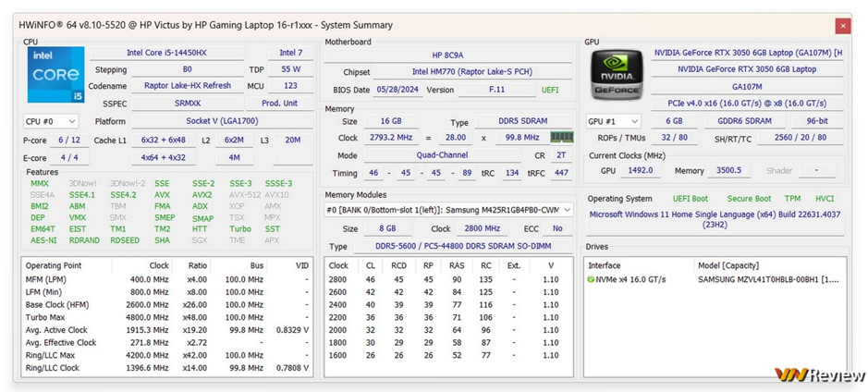Screen dimensions: 868x392
Task: Click the DDR5 SDRAM memory type field
Action: click(x=523, y=121)
